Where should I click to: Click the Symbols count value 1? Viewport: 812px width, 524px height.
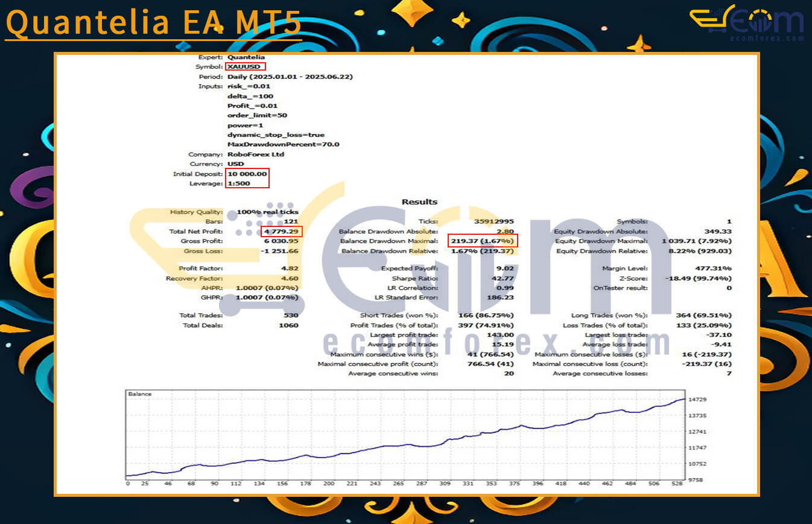coord(729,222)
